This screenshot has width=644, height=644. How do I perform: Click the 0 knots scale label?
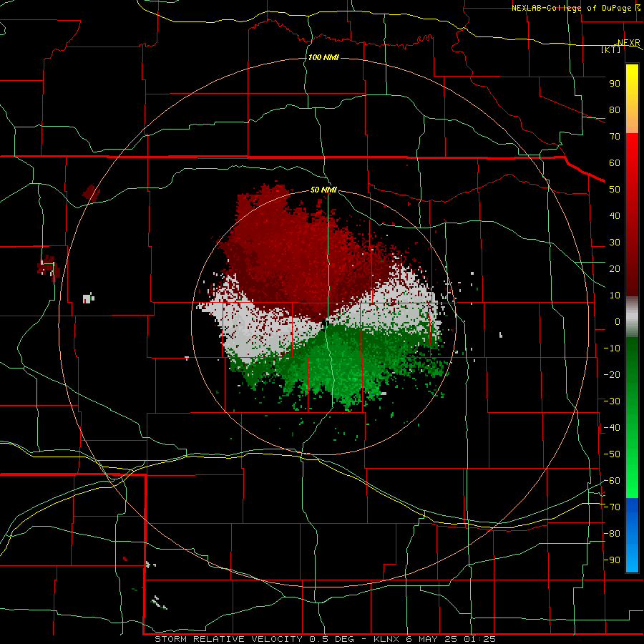[x=618, y=322]
